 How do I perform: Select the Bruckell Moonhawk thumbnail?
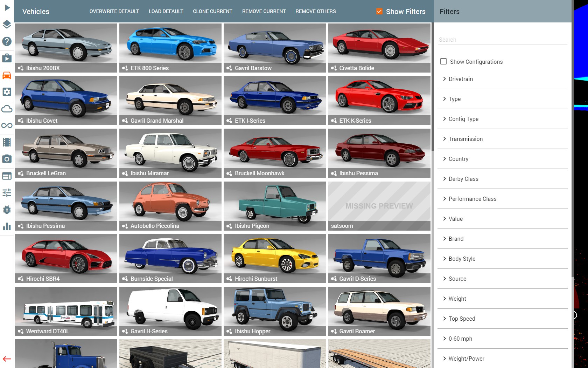(275, 153)
